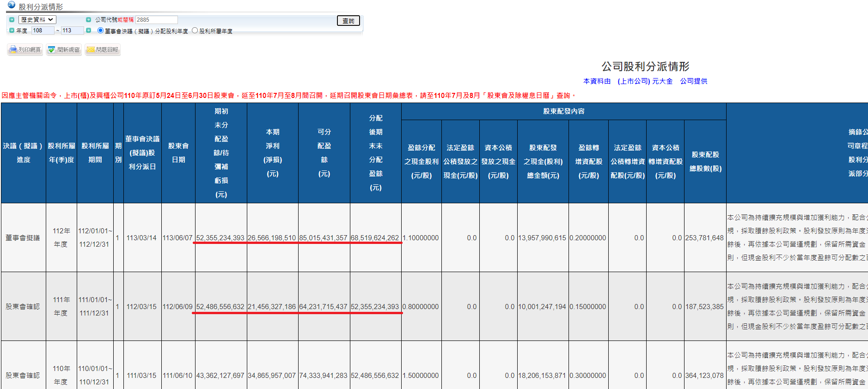868x389 pixels.
Task: Click the green checkmark 開新視窗 icon
Action: tap(51, 50)
